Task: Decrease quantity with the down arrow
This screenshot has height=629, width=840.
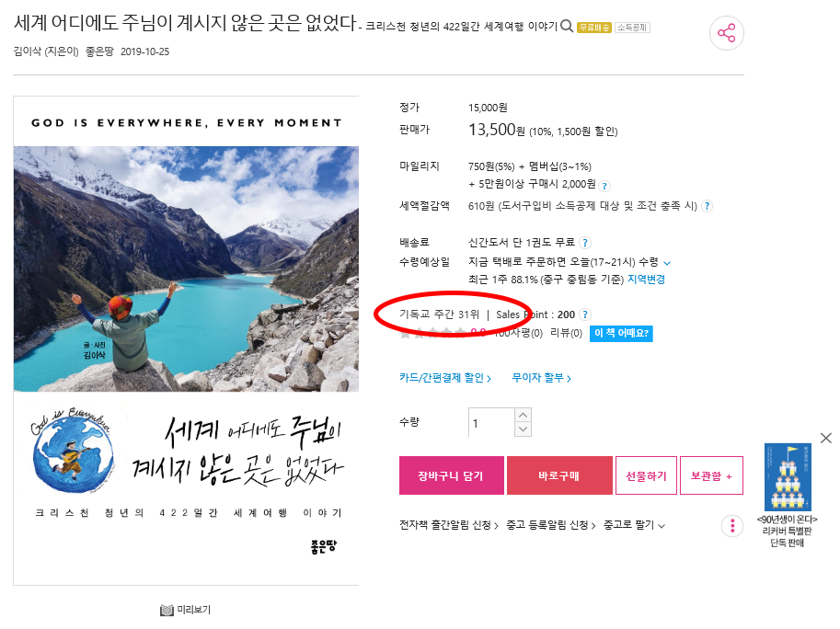Action: click(524, 429)
